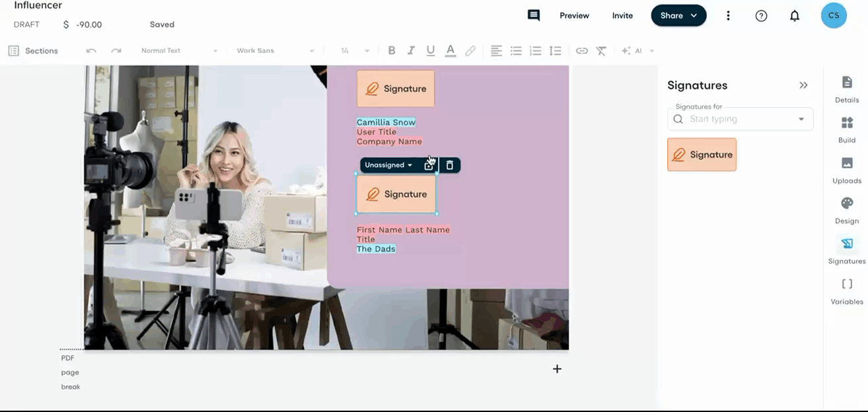The height and width of the screenshot is (412, 868).
Task: Open the Design tab
Action: (847, 211)
